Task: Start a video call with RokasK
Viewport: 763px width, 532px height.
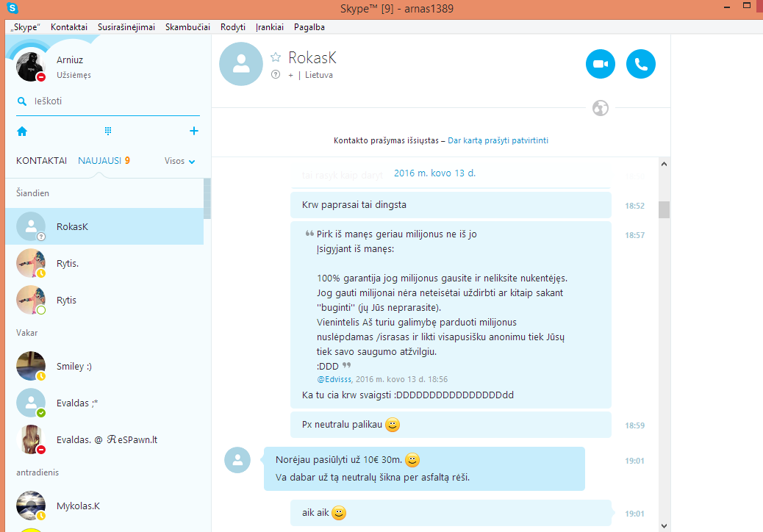Action: click(x=601, y=64)
